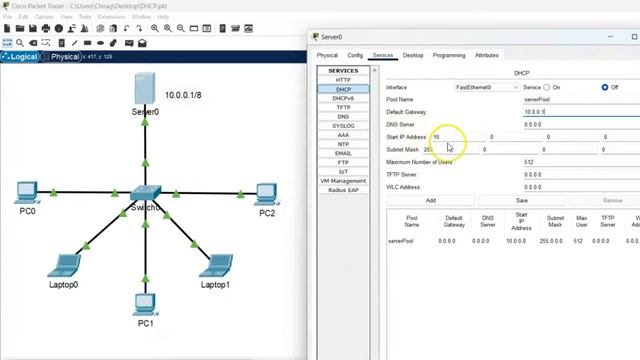Select SYSLOG service
640x360 pixels.
click(x=343, y=126)
